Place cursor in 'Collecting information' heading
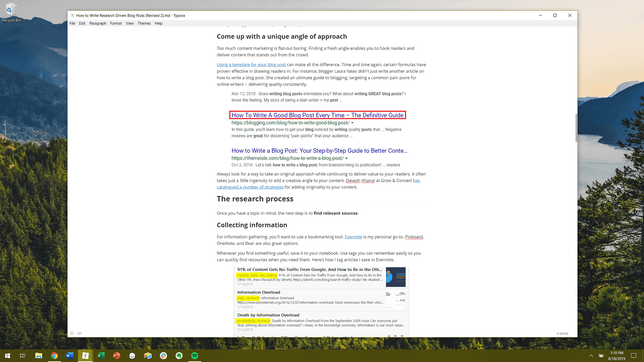The width and height of the screenshot is (644, 362). click(252, 225)
